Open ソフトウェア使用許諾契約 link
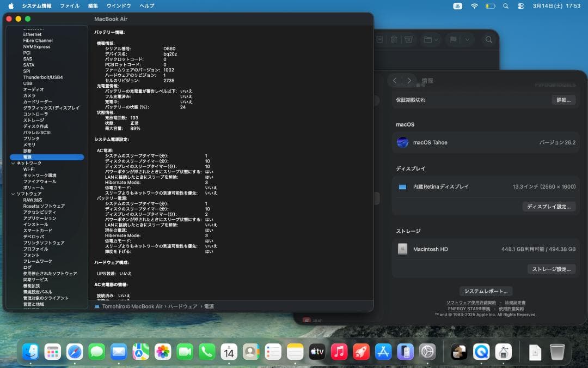Screen dimensions: 588x368 [471, 303]
